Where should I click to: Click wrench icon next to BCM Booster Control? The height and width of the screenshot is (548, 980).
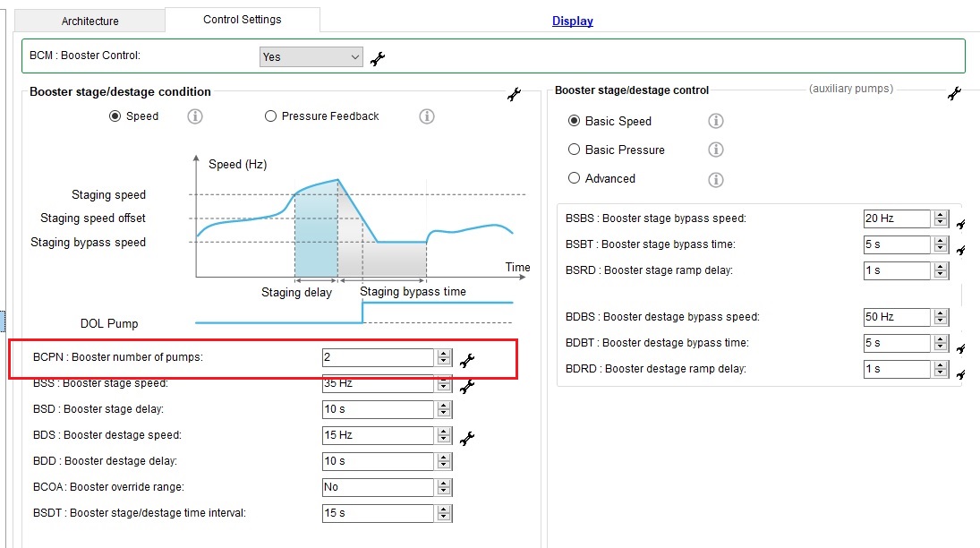pyautogui.click(x=378, y=59)
